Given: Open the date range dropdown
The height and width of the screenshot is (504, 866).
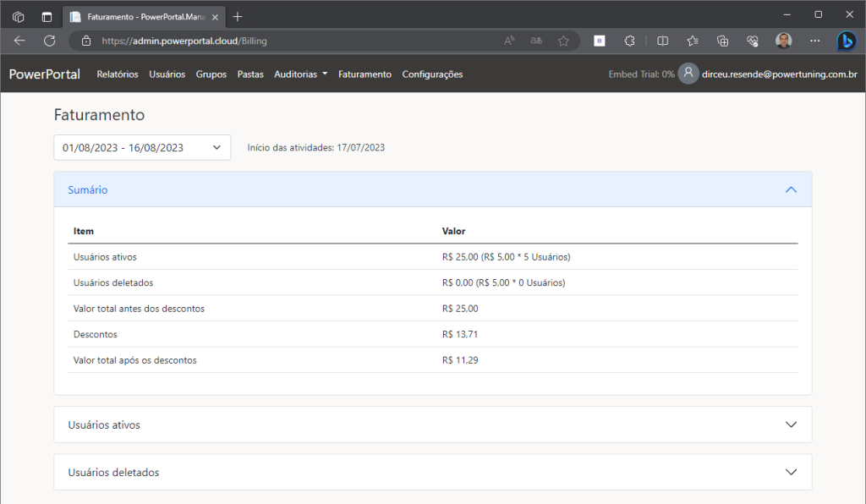Looking at the screenshot, I should tap(142, 147).
